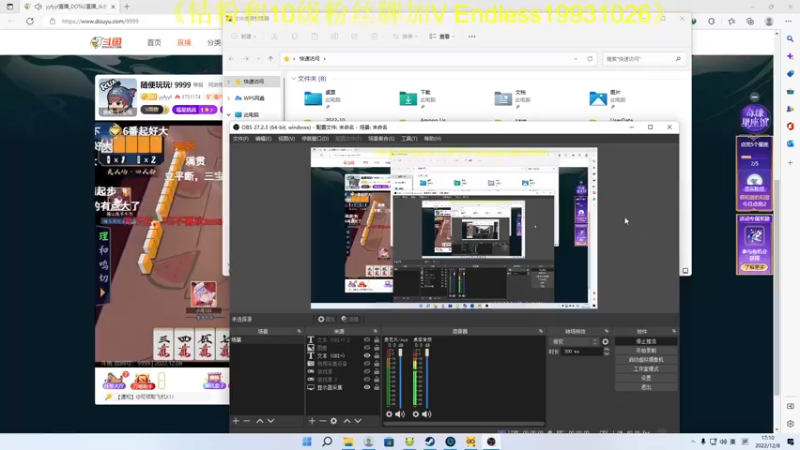
Task: Open OBS settings from Controls panel
Action: 646,378
